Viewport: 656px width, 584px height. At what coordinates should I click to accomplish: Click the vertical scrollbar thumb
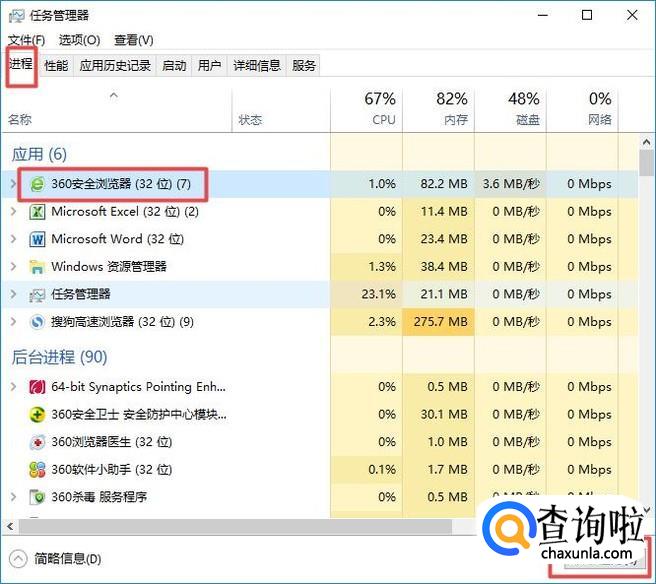click(x=646, y=163)
